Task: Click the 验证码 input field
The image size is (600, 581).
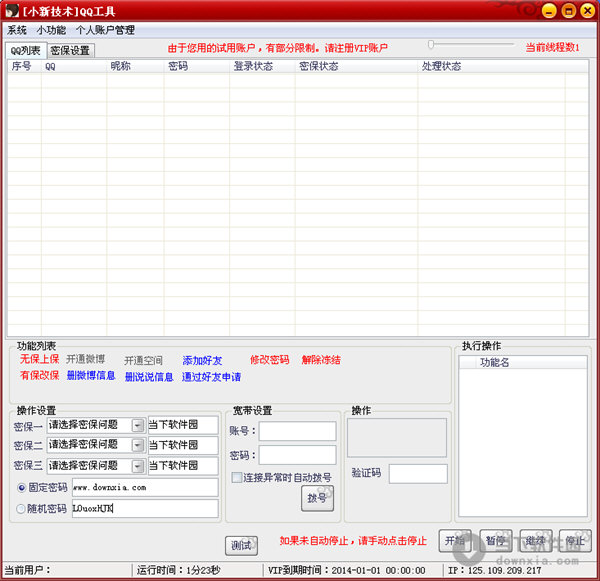Action: coord(418,474)
